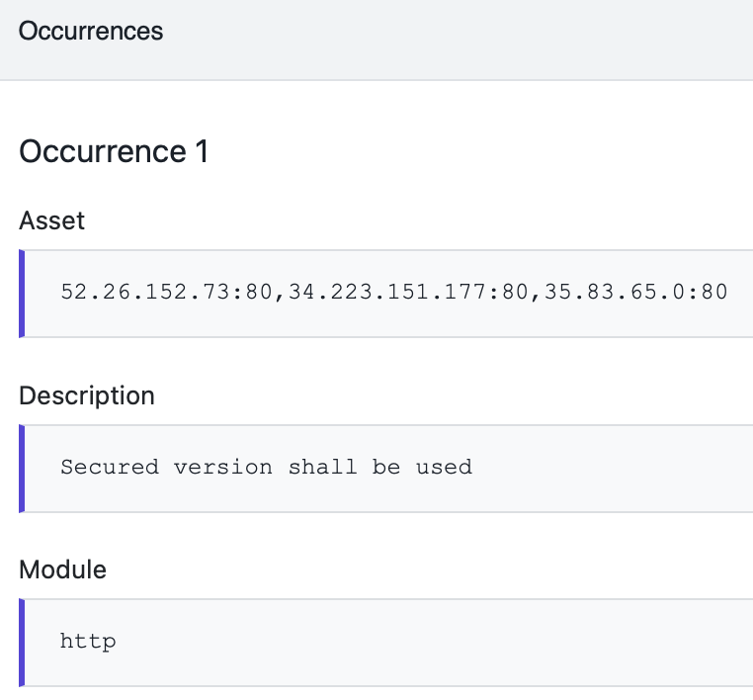This screenshot has height=700, width=753.
Task: Click the Description field label
Action: tap(87, 395)
